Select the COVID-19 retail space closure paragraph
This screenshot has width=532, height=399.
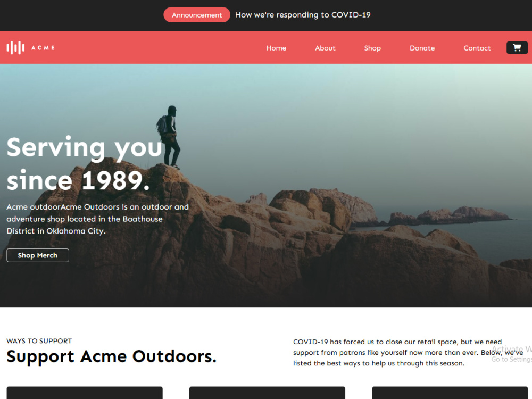408,353
